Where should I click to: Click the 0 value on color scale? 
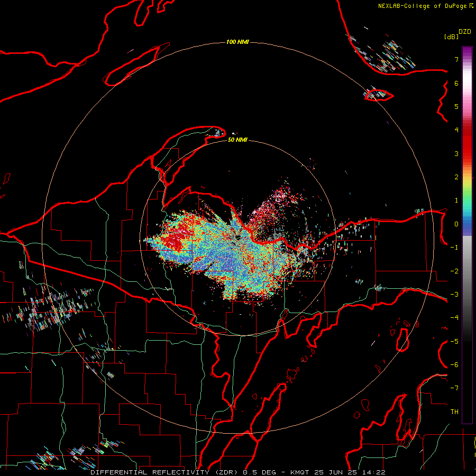456,224
